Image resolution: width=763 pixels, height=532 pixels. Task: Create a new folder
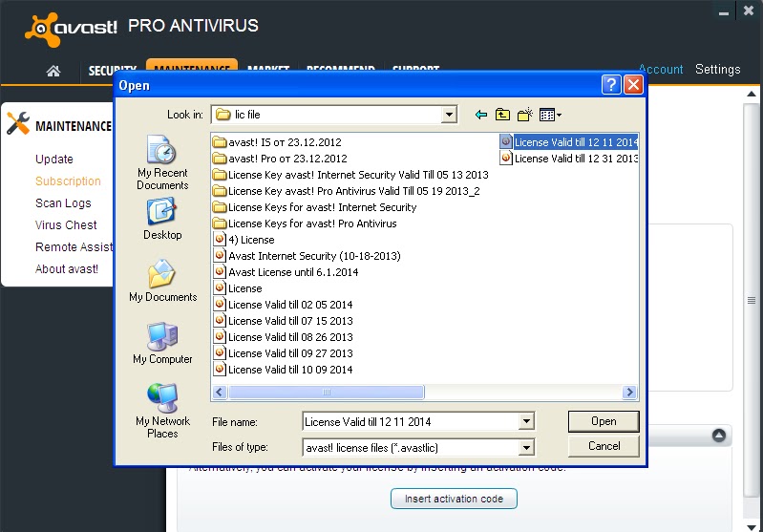pyautogui.click(x=524, y=115)
